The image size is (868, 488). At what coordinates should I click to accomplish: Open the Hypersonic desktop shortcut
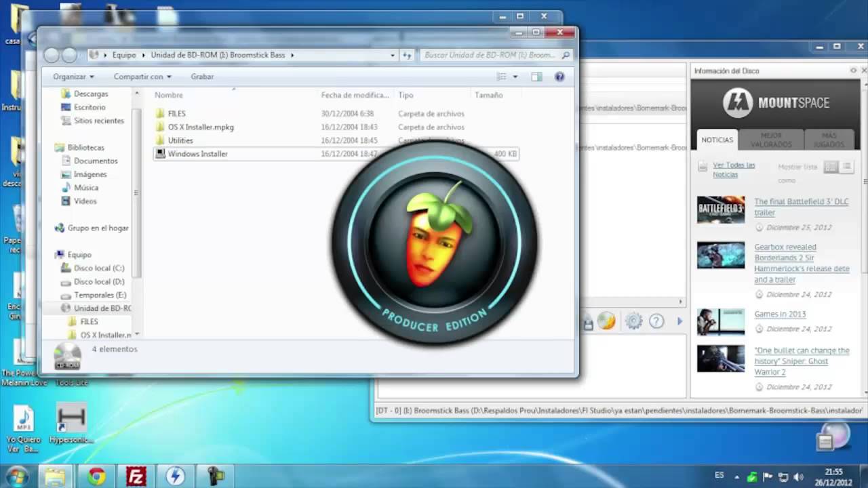point(71,424)
